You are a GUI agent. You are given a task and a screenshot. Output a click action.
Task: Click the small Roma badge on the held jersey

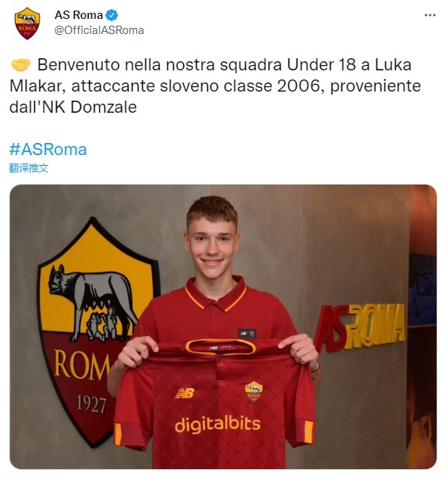254,392
